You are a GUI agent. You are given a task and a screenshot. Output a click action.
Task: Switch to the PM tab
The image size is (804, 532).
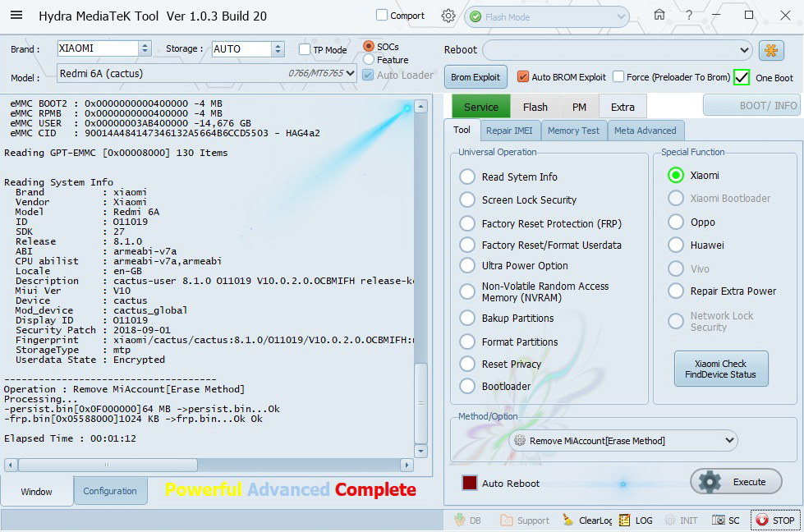tap(579, 107)
